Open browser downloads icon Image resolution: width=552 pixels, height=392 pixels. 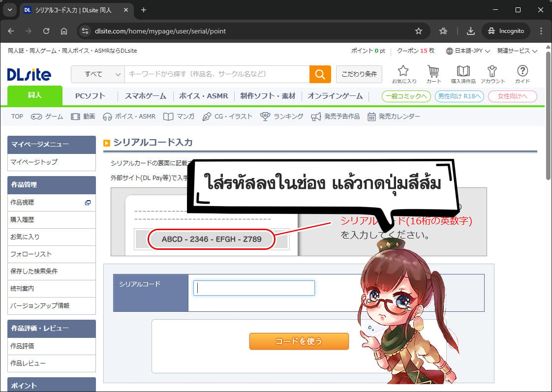(x=471, y=31)
